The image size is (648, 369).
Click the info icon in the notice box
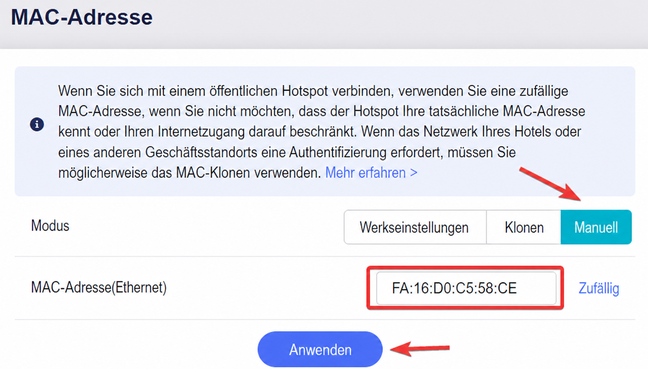[37, 124]
